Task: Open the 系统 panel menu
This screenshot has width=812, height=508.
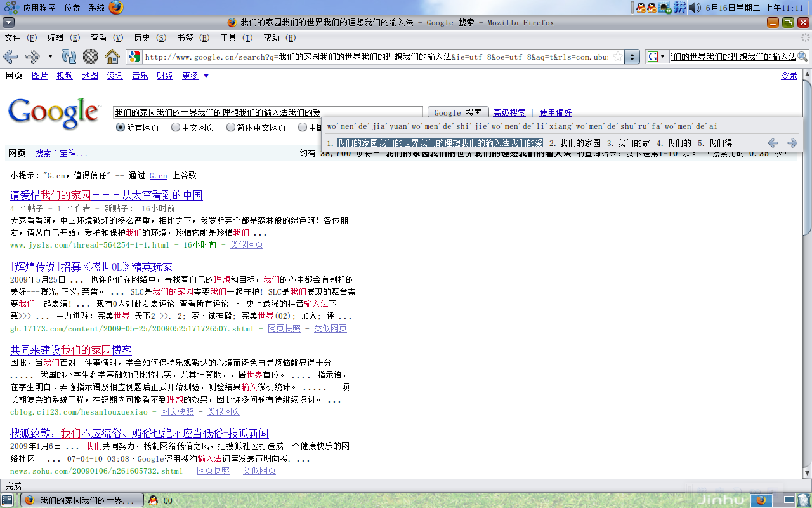Action: tap(96, 8)
